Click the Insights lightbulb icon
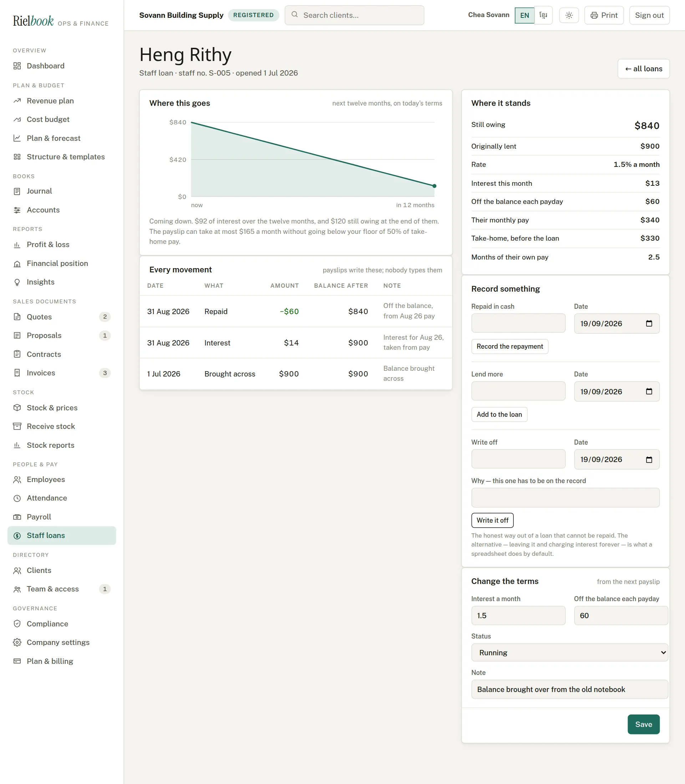 pyautogui.click(x=17, y=282)
